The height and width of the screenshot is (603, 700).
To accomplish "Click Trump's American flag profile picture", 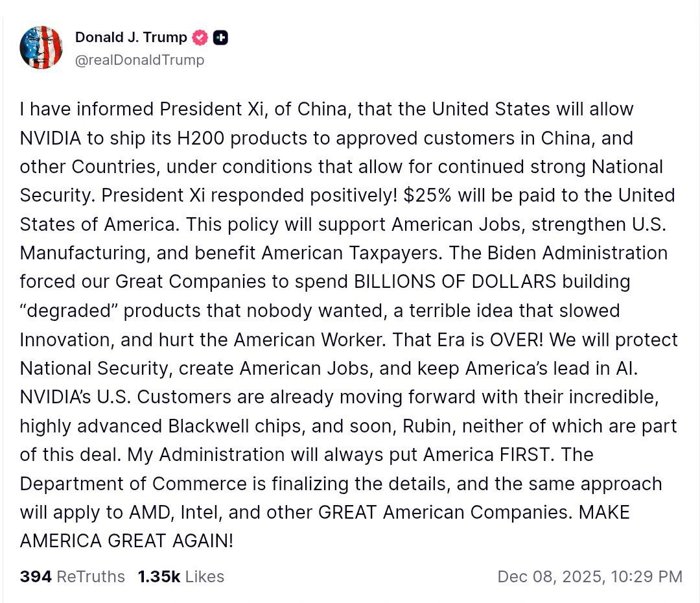I will tap(41, 46).
